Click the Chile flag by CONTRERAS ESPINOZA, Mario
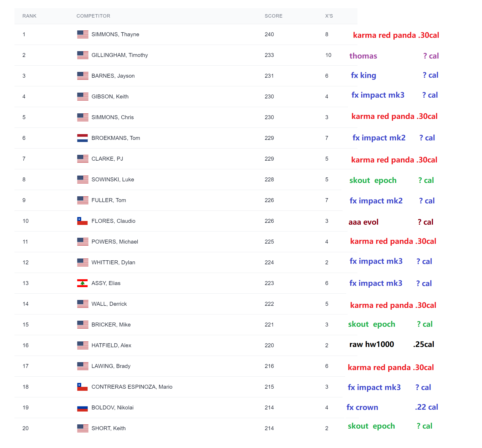 [82, 387]
